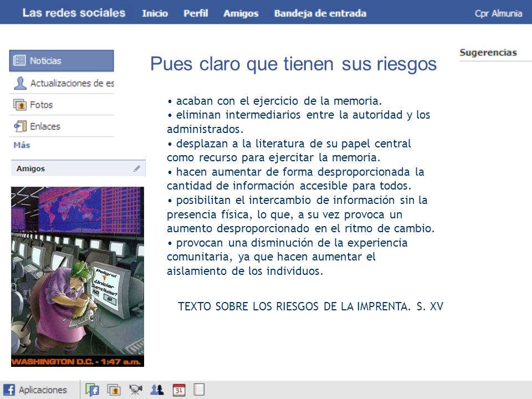Open the Facebook ads icon in bottom bar
Image resolution: width=532 pixels, height=399 pixels.
pyautogui.click(x=93, y=390)
